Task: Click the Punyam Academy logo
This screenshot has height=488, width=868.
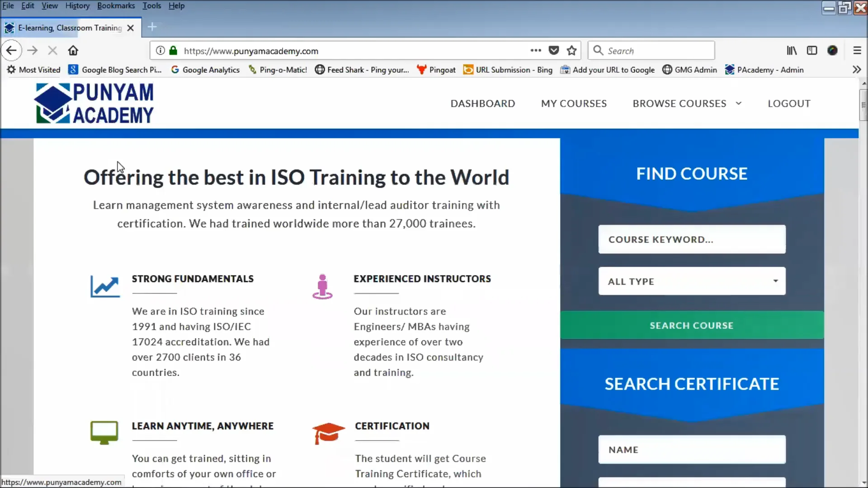Action: tap(94, 103)
